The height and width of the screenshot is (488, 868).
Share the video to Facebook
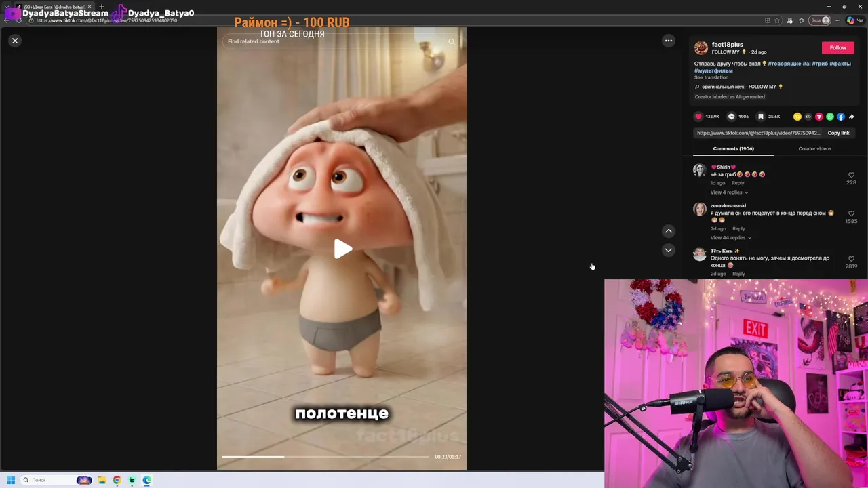click(x=841, y=117)
